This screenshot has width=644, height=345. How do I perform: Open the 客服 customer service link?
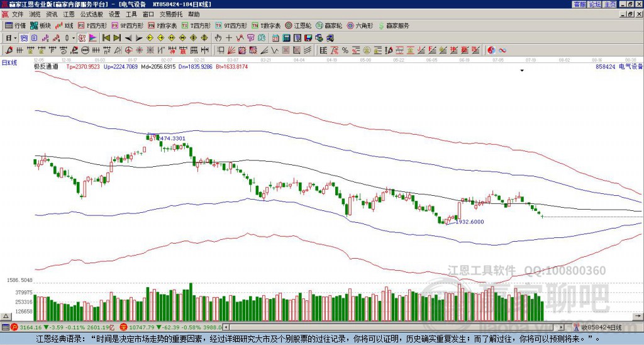(x=579, y=4)
